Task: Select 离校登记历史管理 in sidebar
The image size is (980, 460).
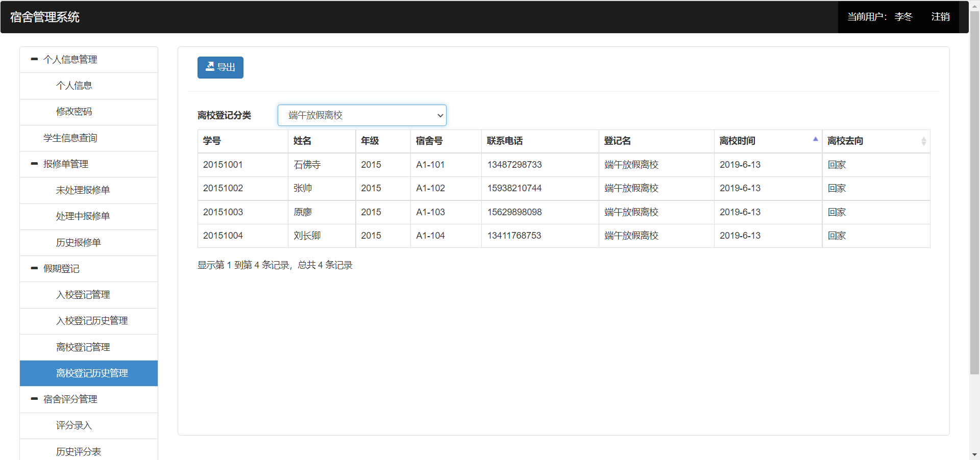Action: point(89,373)
